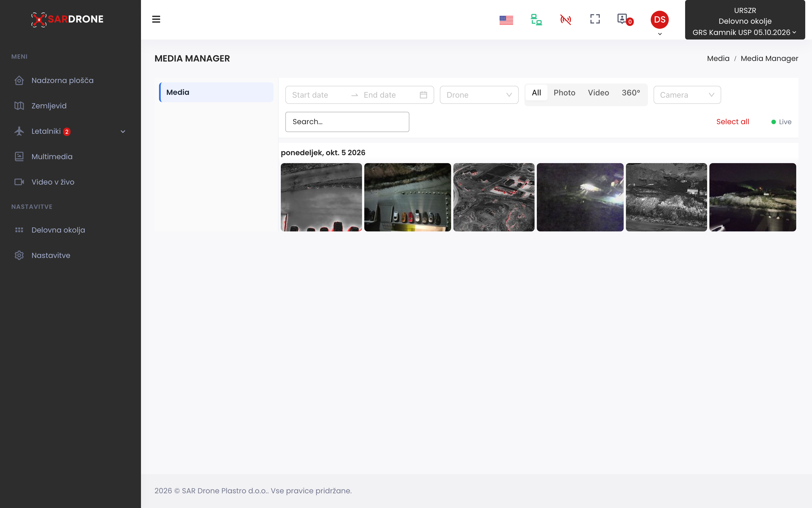Image resolution: width=812 pixels, height=508 pixels.
Task: Open the GRS Kamnik workspace dropdown
Action: coord(745,20)
